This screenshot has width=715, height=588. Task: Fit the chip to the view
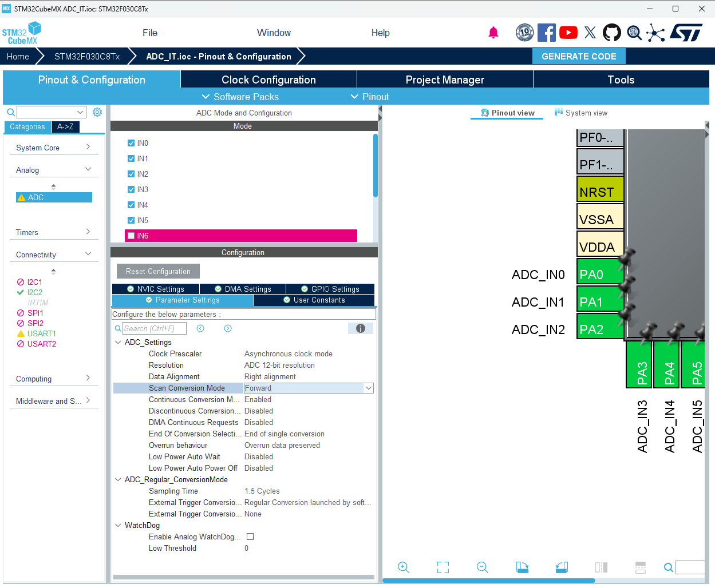(443, 567)
